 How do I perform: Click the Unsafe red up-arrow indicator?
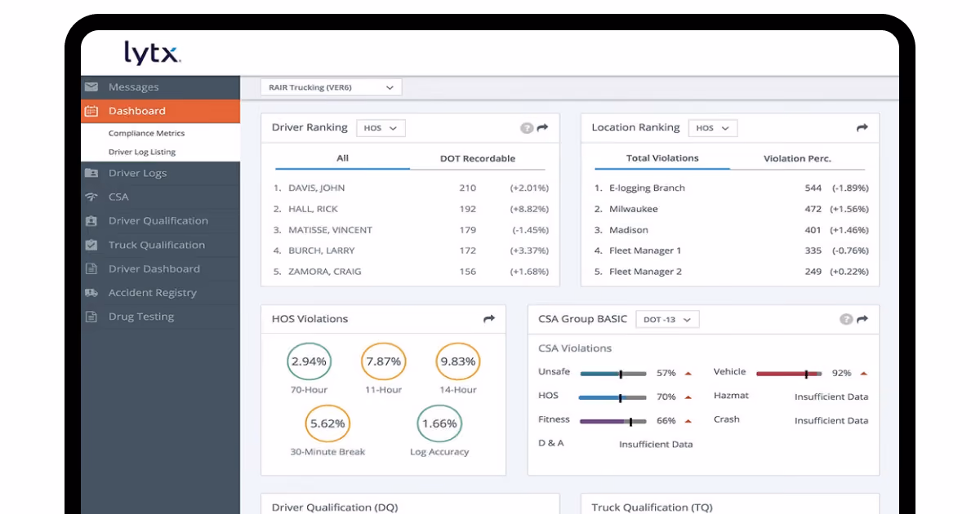tap(688, 373)
